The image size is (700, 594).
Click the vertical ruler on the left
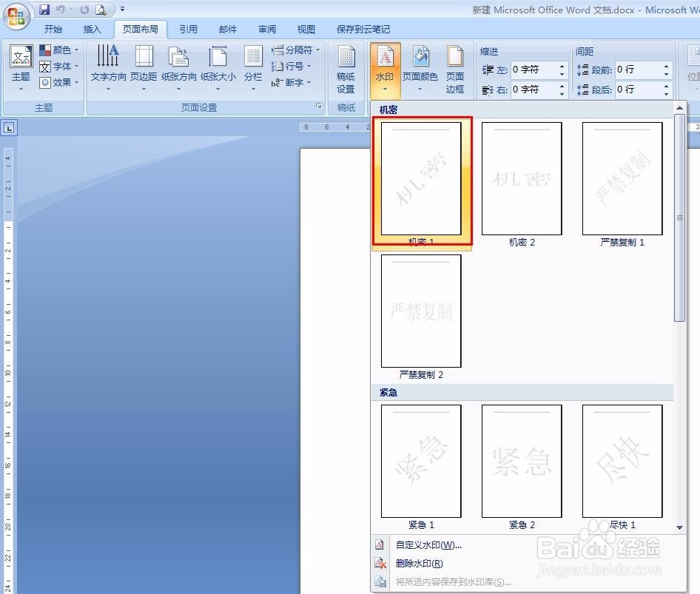click(8, 371)
